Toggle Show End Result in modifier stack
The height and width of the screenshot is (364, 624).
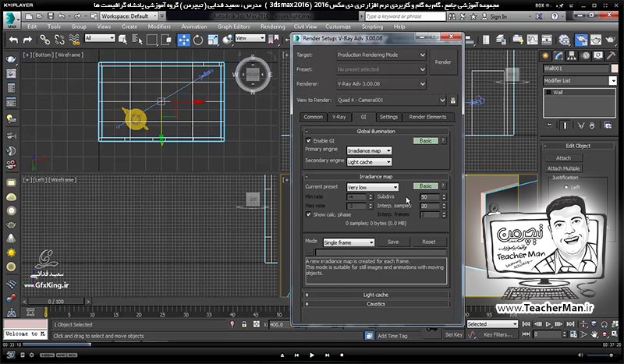(565, 125)
